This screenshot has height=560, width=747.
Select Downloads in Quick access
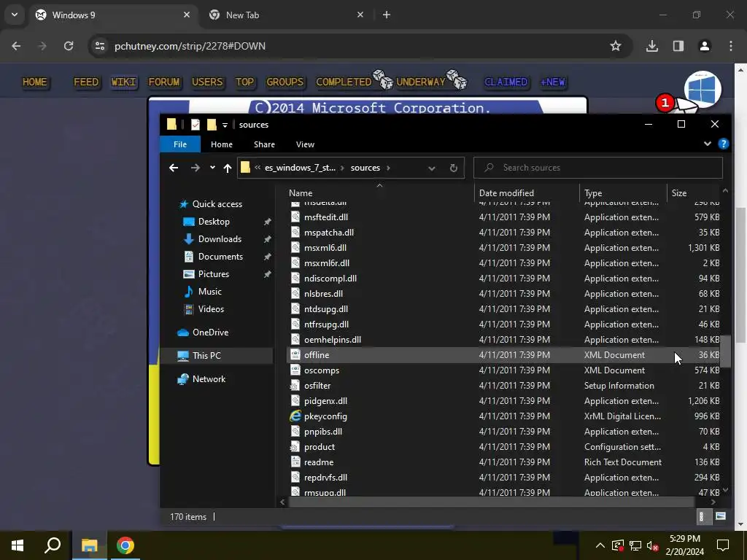click(x=220, y=239)
